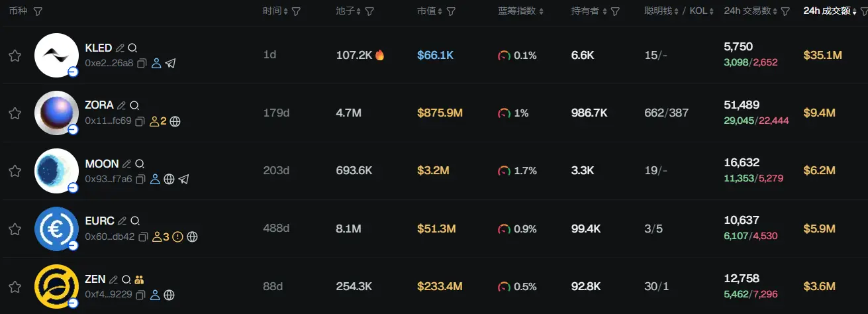This screenshot has width=868, height=314.
Task: Open the 池子 column filter funnel
Action: (x=369, y=12)
